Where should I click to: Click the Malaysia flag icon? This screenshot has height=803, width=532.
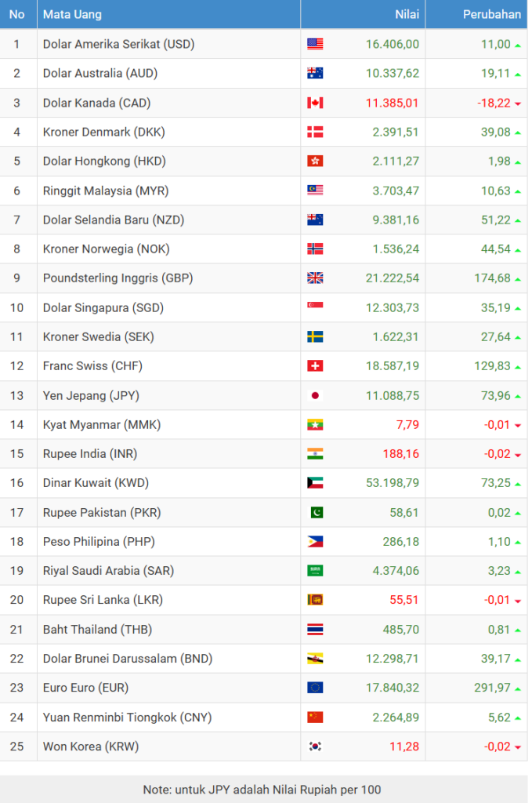[x=315, y=191]
